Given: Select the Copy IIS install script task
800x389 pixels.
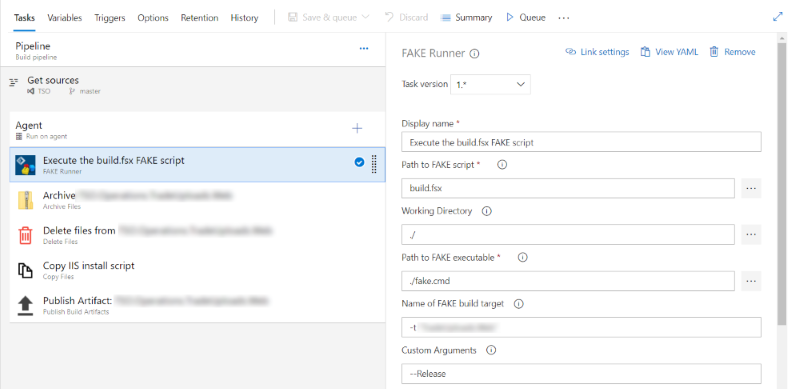Looking at the screenshot, I should coord(197,270).
